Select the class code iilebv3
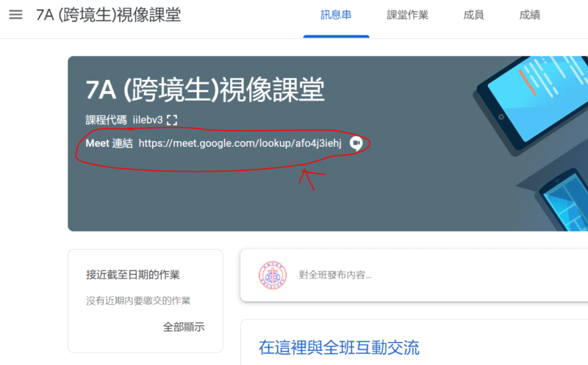The width and height of the screenshot is (588, 365). (x=147, y=120)
